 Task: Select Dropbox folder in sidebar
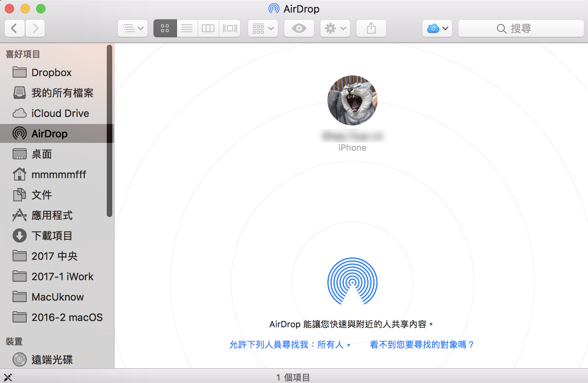point(51,73)
